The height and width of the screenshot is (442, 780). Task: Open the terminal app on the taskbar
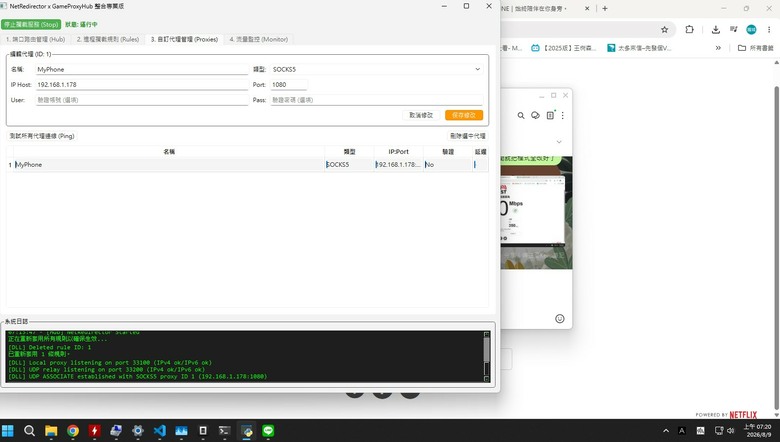click(x=224, y=431)
